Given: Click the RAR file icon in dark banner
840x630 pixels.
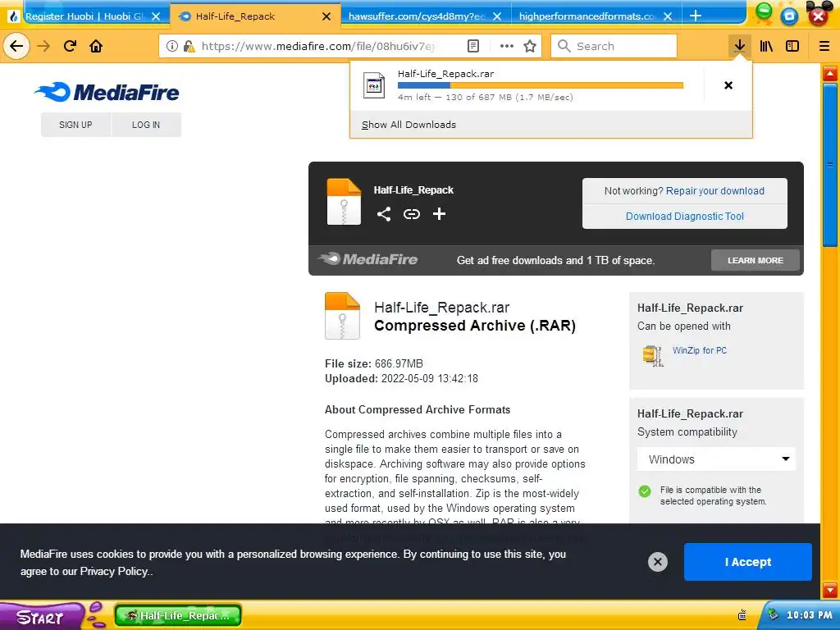Looking at the screenshot, I should click(344, 202).
